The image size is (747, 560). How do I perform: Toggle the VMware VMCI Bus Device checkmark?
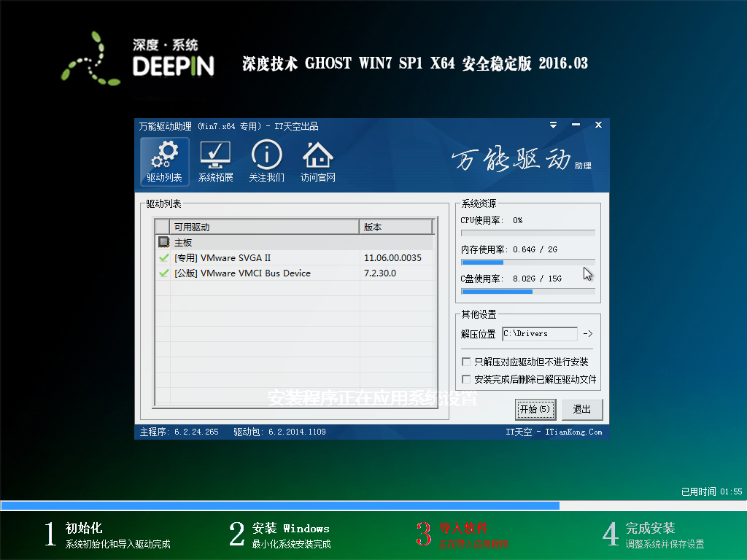point(163,273)
